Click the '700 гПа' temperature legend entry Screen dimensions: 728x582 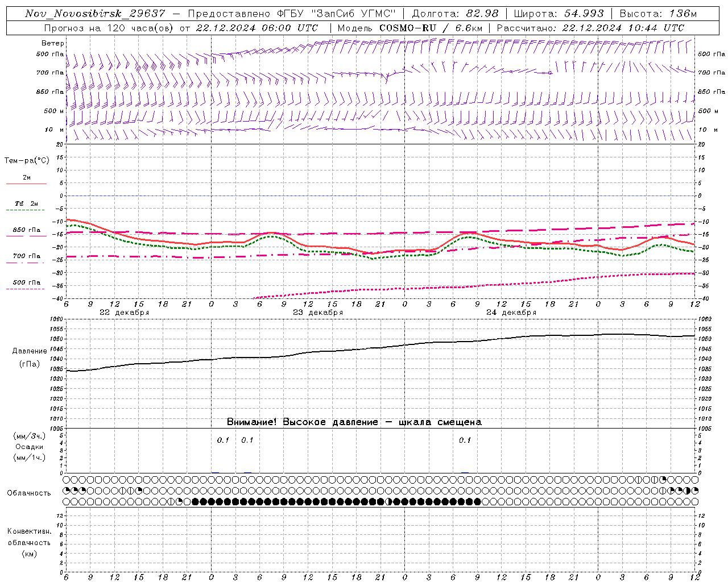coord(26,256)
